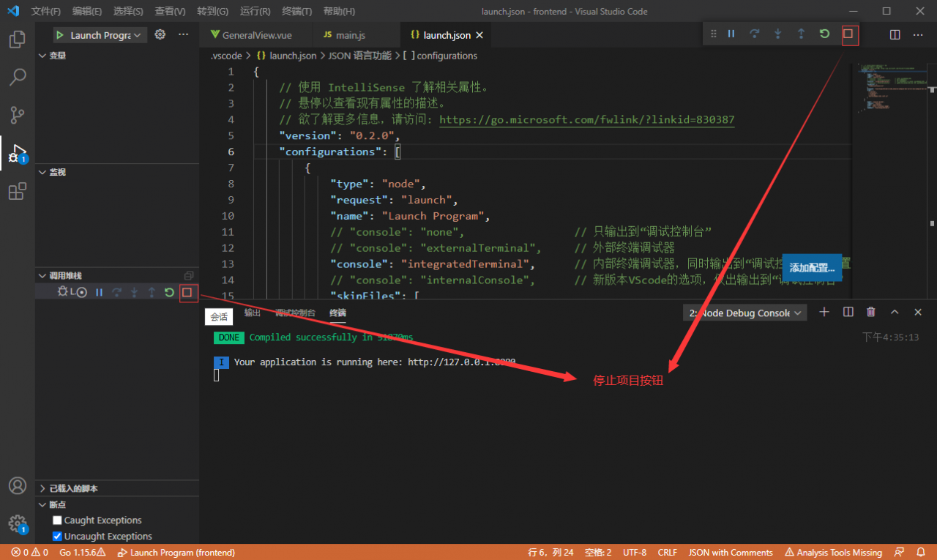This screenshot has height=560, width=937.
Task: Start debugging with the green play arrow
Action: tap(60, 35)
